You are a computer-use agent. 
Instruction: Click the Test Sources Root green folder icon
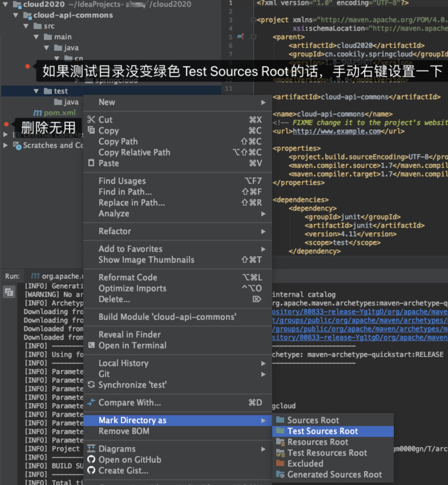tap(280, 431)
